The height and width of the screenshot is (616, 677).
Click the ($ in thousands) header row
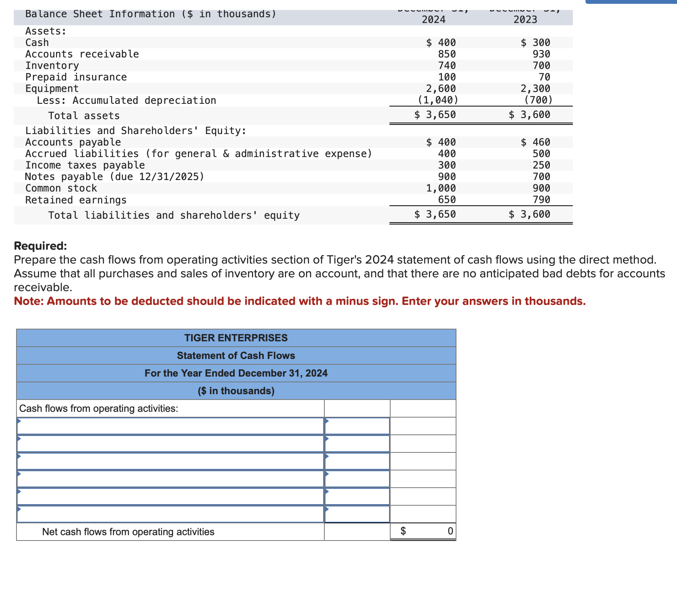[x=236, y=391]
